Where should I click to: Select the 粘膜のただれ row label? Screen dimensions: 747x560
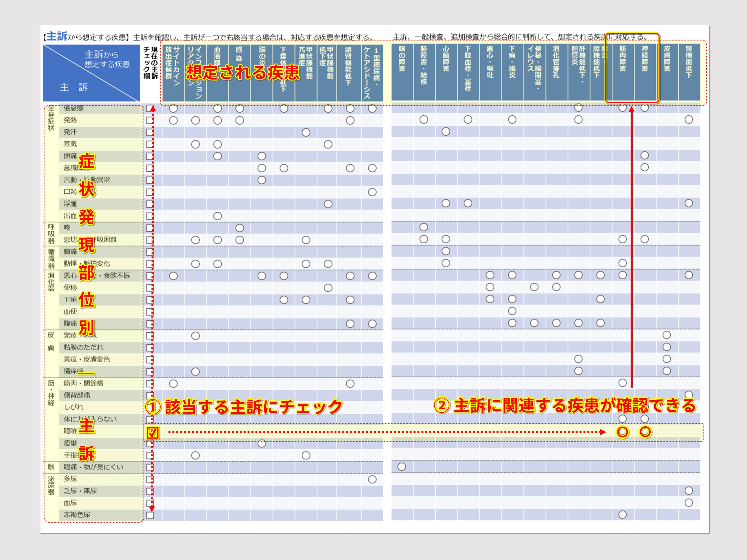click(83, 347)
